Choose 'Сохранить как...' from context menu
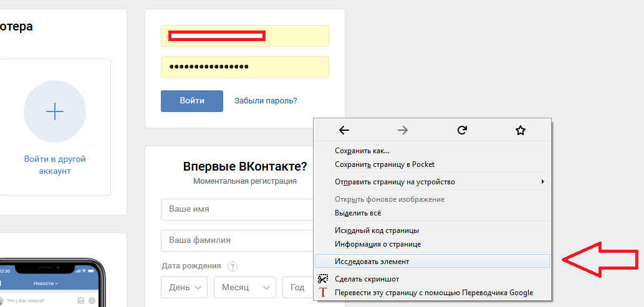The width and height of the screenshot is (644, 307). pyautogui.click(x=362, y=151)
